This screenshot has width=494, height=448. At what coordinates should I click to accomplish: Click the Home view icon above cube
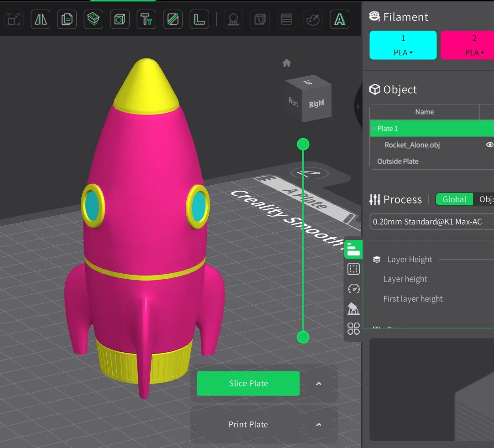click(x=286, y=63)
